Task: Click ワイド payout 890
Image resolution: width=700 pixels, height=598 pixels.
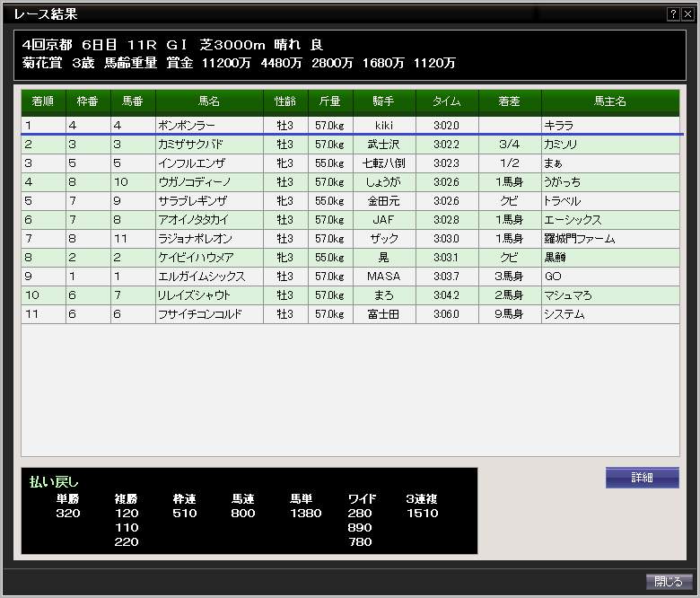Action: coord(360,527)
